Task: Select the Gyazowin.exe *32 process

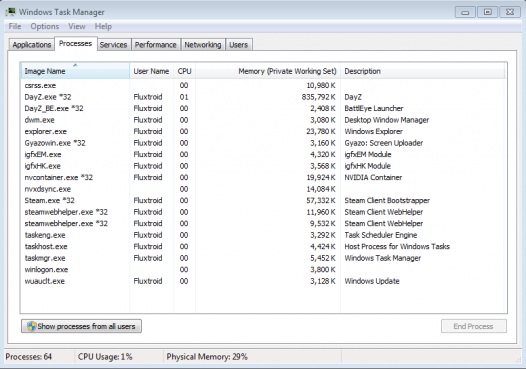Action: pyautogui.click(x=263, y=143)
